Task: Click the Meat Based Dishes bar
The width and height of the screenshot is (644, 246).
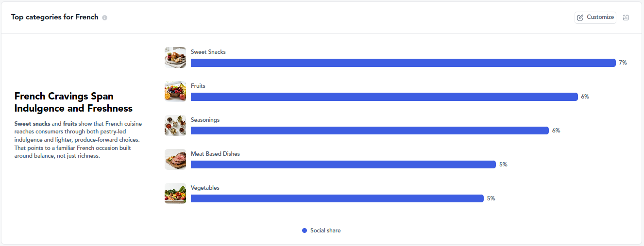Action: (343, 164)
